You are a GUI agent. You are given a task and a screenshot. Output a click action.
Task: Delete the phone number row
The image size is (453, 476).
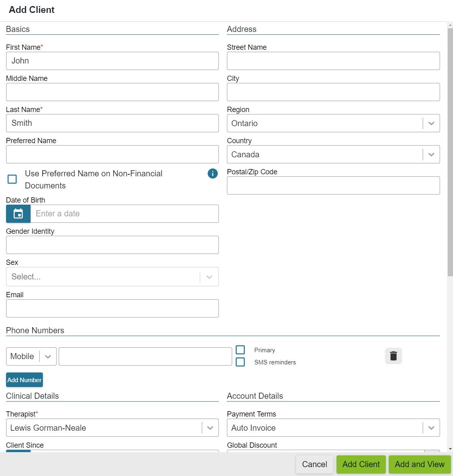393,356
